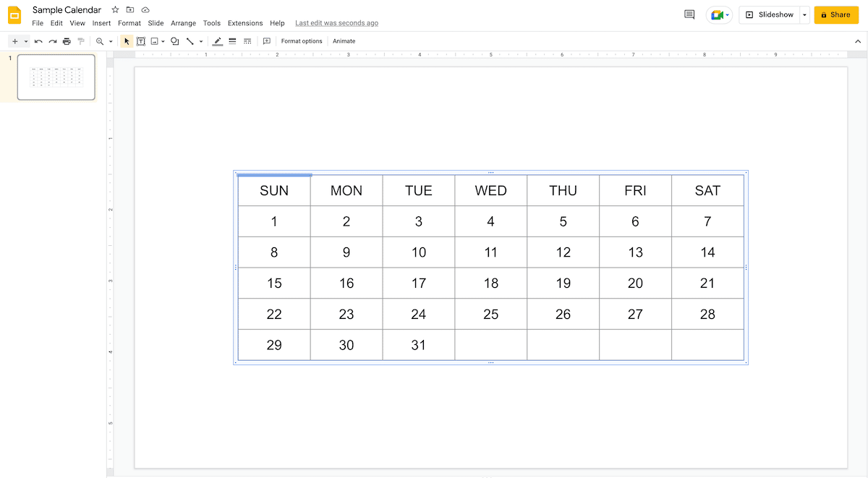Check cloud save status icon
868x478 pixels.
pyautogui.click(x=145, y=10)
